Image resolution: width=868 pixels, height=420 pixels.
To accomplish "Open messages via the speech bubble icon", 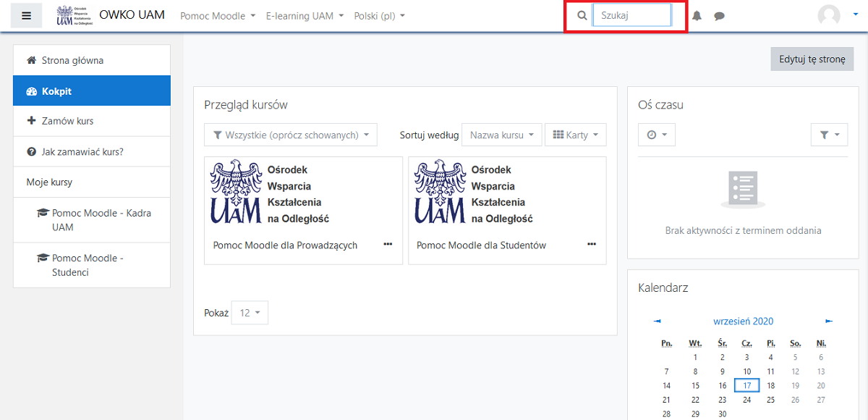I will [x=719, y=15].
